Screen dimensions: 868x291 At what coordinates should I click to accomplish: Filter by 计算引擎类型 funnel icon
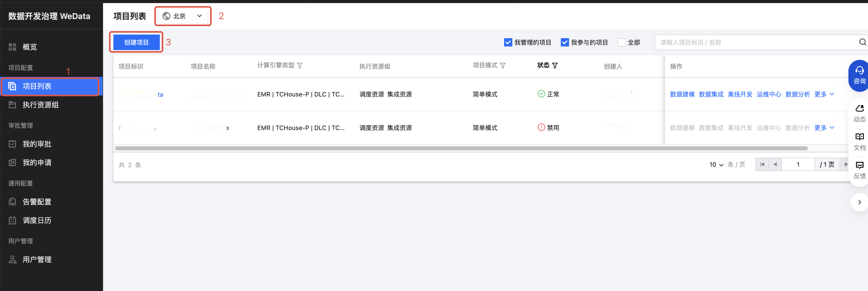299,66
